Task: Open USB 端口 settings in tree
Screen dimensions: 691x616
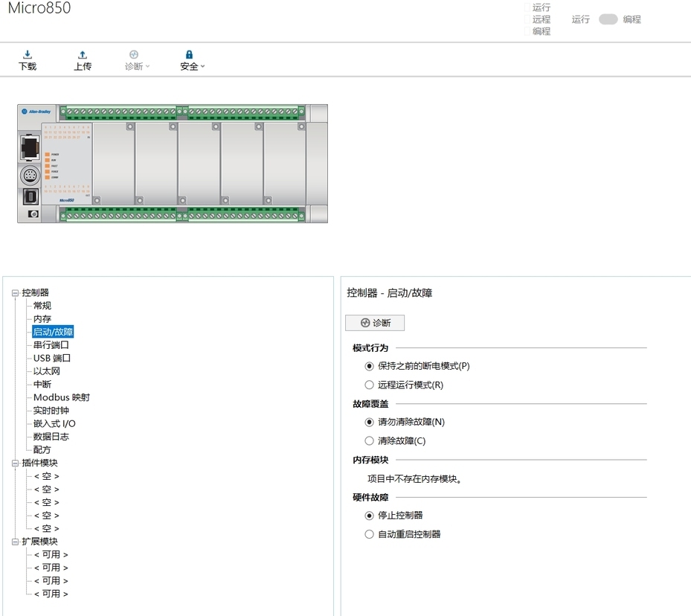Action: [x=52, y=359]
